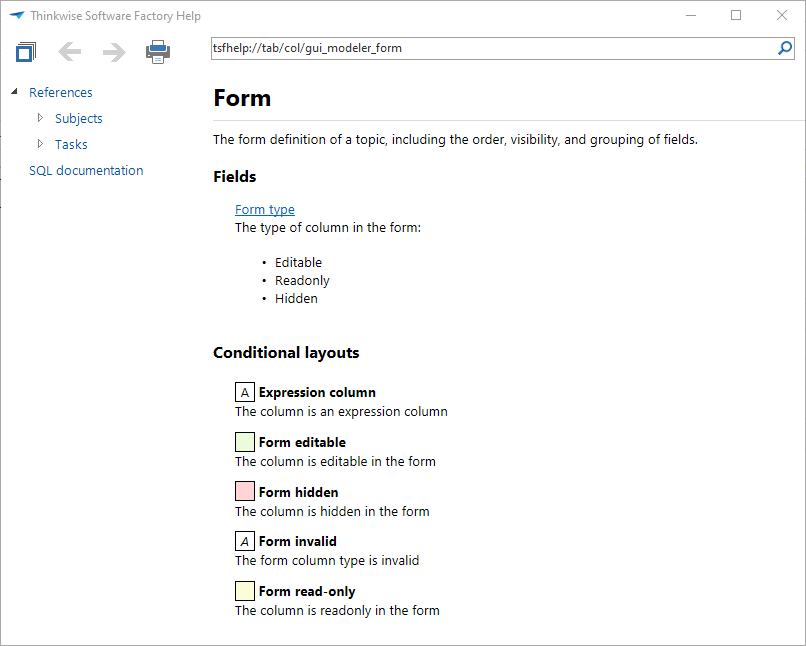Click the pink Form hidden swatch
The image size is (806, 646).
[245, 492]
